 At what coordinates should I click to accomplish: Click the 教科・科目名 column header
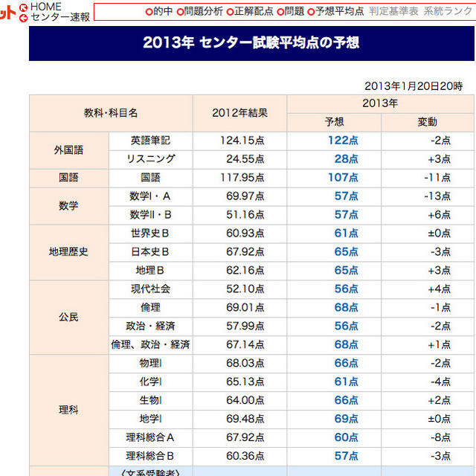pyautogui.click(x=111, y=113)
